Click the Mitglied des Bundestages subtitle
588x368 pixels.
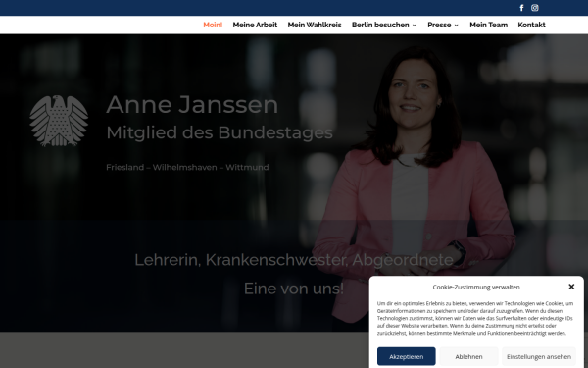(x=220, y=132)
